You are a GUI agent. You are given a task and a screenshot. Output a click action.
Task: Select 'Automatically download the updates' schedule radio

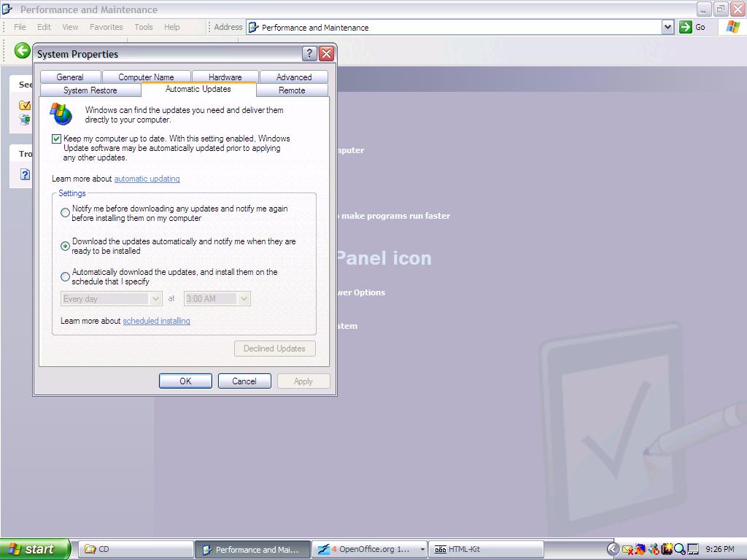click(65, 276)
